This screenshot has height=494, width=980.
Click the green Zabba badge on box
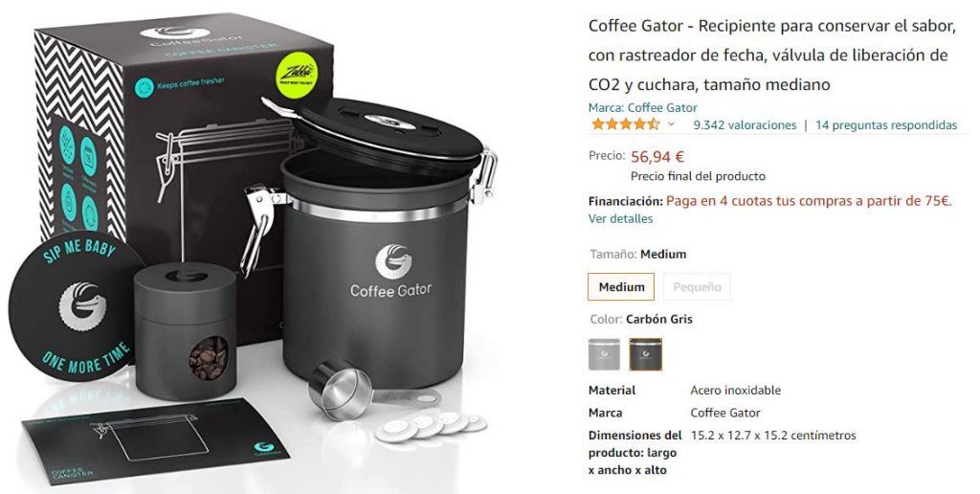[297, 75]
